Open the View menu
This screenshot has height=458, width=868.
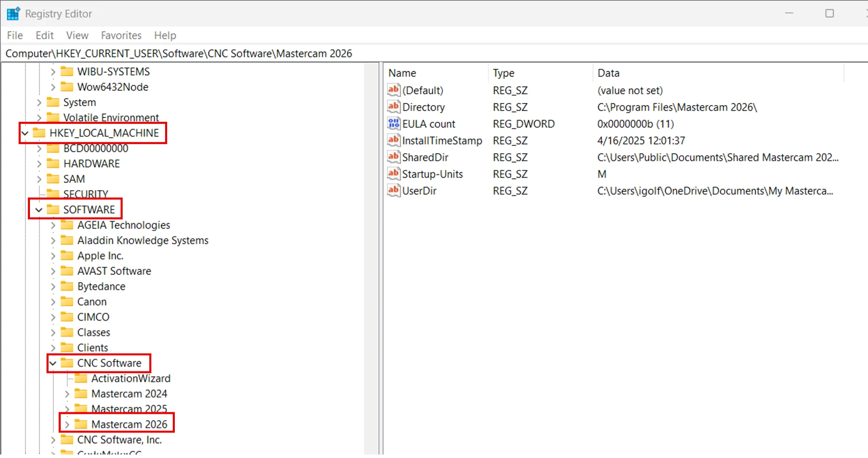coord(77,36)
